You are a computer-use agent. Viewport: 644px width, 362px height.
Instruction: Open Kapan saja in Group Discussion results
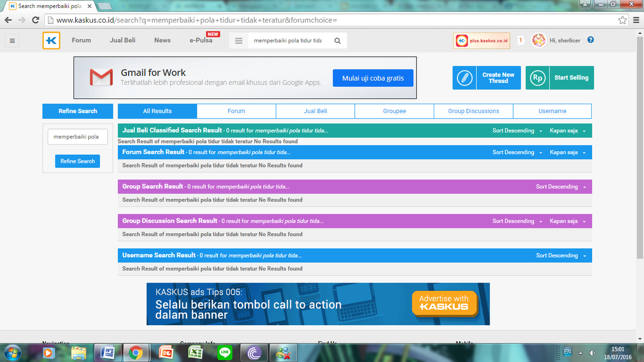(568, 221)
